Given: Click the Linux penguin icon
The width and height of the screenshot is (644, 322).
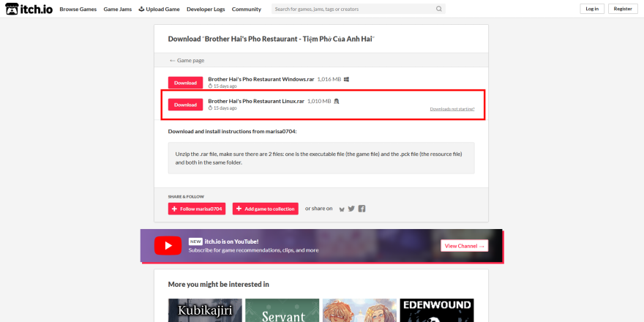Looking at the screenshot, I should pyautogui.click(x=336, y=101).
